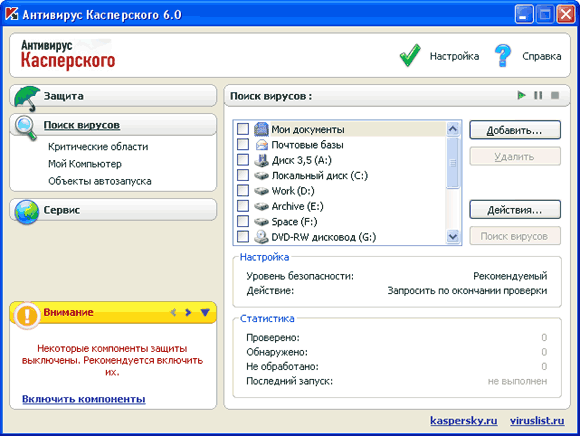Click the green checkmark Настройка icon
This screenshot has height=436, width=580.
(410, 56)
